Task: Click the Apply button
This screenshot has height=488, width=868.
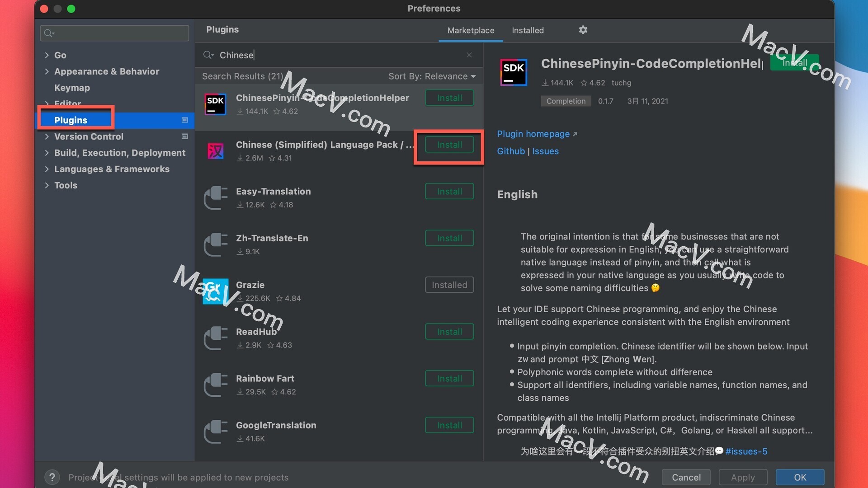Action: 743,477
